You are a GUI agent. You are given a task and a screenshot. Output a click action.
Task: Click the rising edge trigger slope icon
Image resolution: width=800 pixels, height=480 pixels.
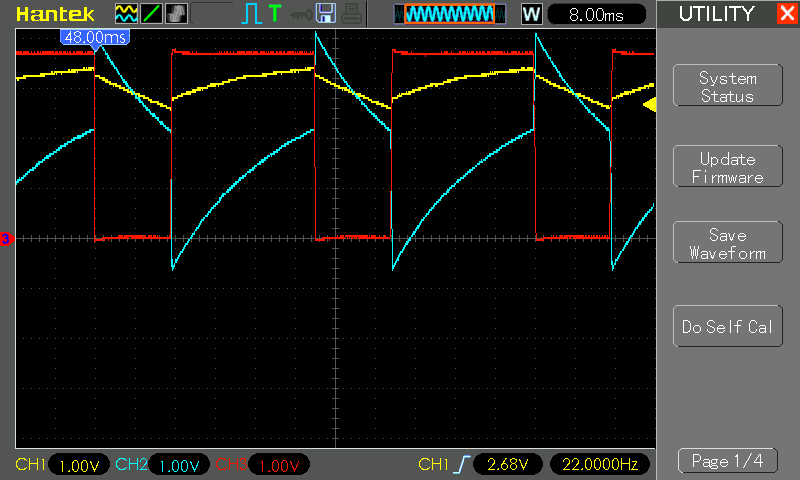462,464
